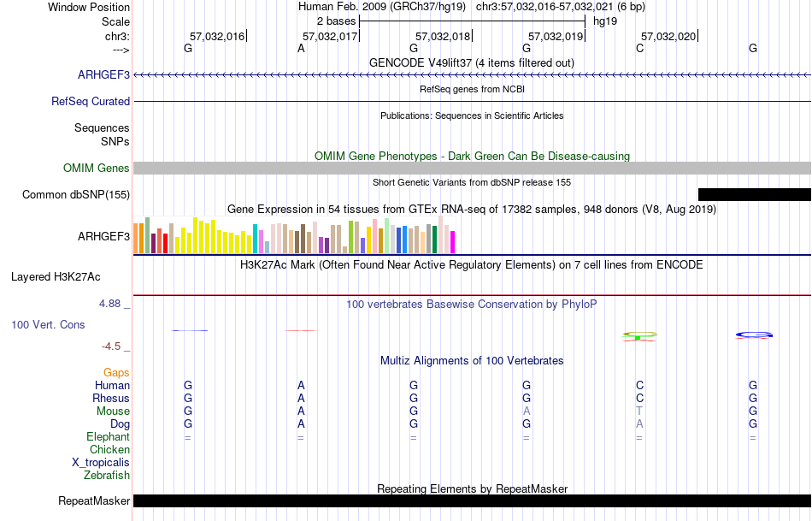Click Repeating Elements by RepeatMasker title
The width and height of the screenshot is (812, 521).
click(472, 488)
